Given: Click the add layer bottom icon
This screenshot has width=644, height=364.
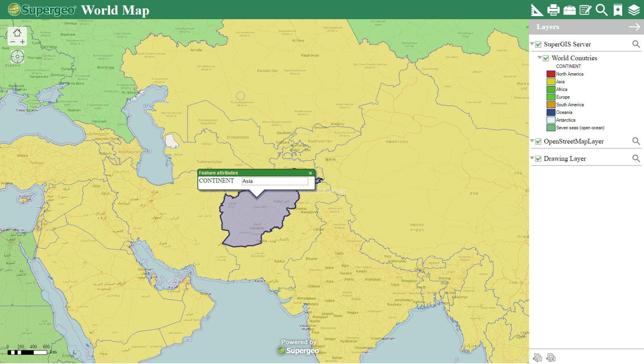Looking at the screenshot, I should point(551,357).
